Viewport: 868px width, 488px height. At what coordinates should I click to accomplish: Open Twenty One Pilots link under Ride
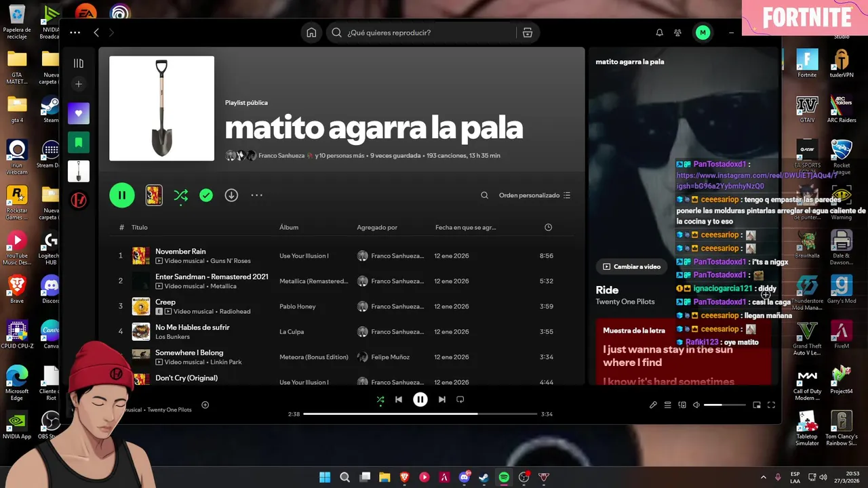coord(625,302)
